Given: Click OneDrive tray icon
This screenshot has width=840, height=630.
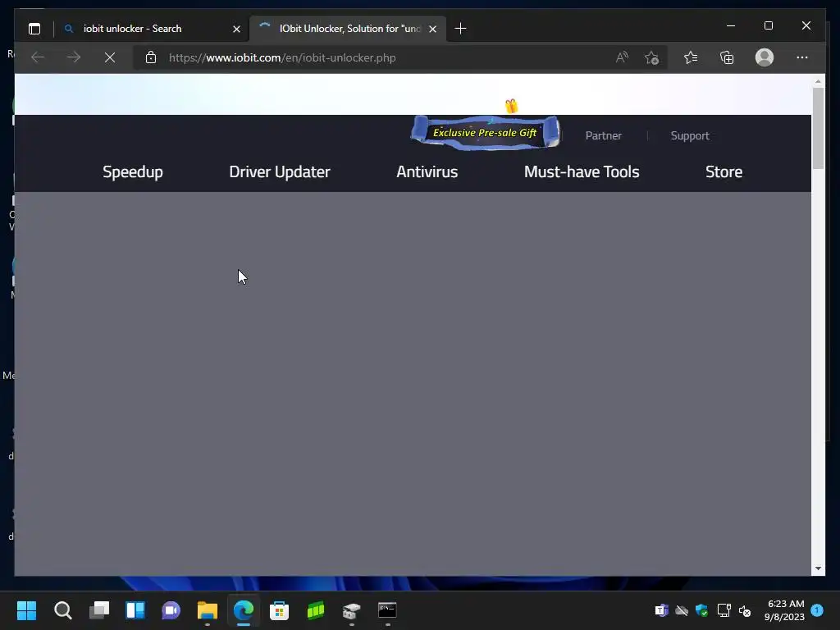Looking at the screenshot, I should click(x=682, y=610).
